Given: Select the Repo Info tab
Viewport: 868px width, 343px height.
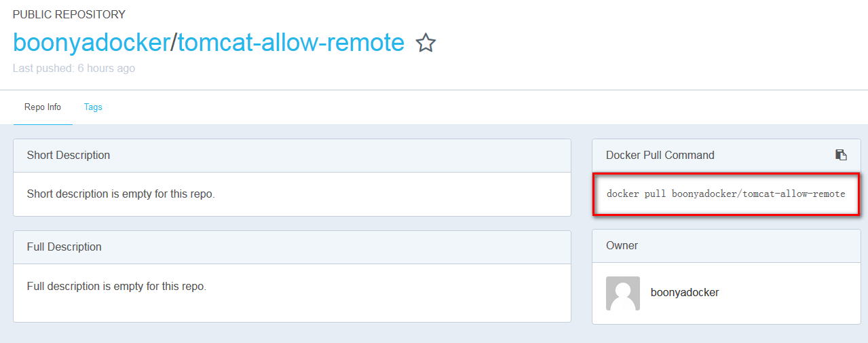Looking at the screenshot, I should click(x=43, y=107).
